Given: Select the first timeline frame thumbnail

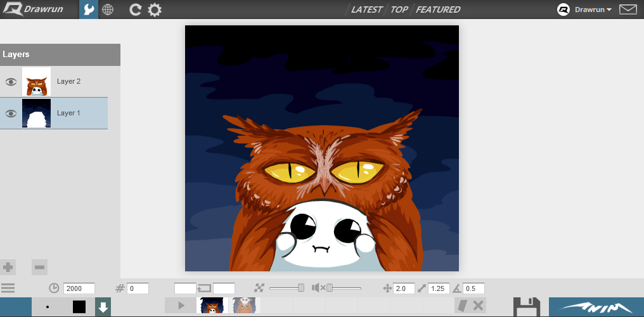Looking at the screenshot, I should coord(212,306).
